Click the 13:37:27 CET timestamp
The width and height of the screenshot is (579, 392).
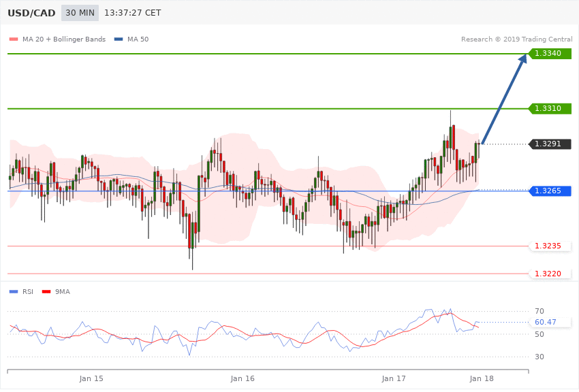133,13
